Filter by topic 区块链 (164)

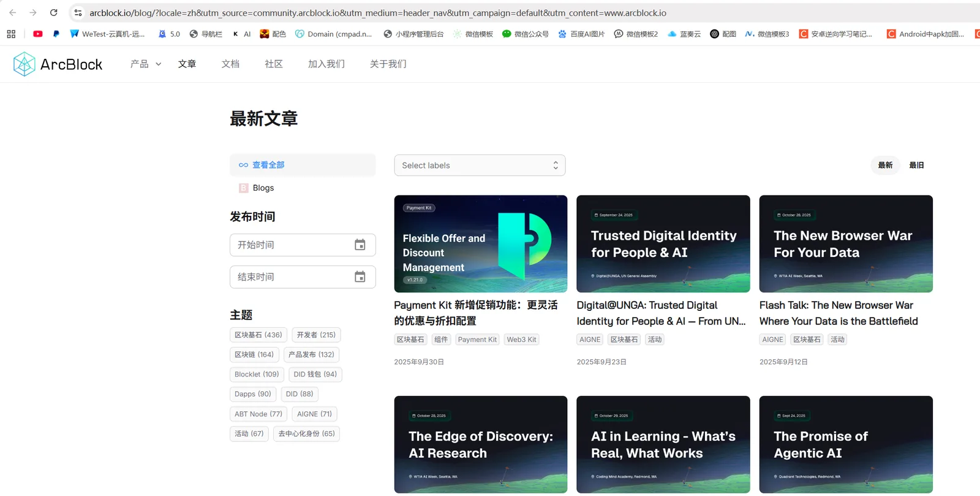254,354
